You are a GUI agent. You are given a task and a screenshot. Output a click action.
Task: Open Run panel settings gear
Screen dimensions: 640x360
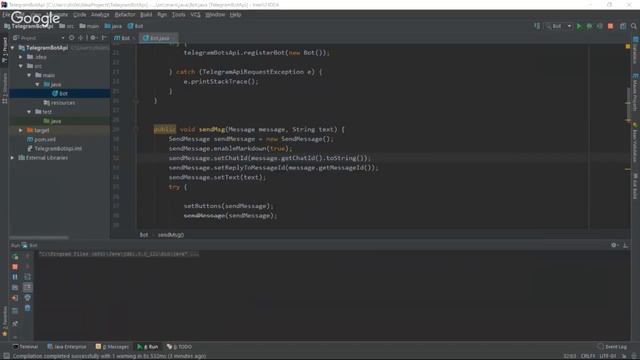click(x=614, y=245)
